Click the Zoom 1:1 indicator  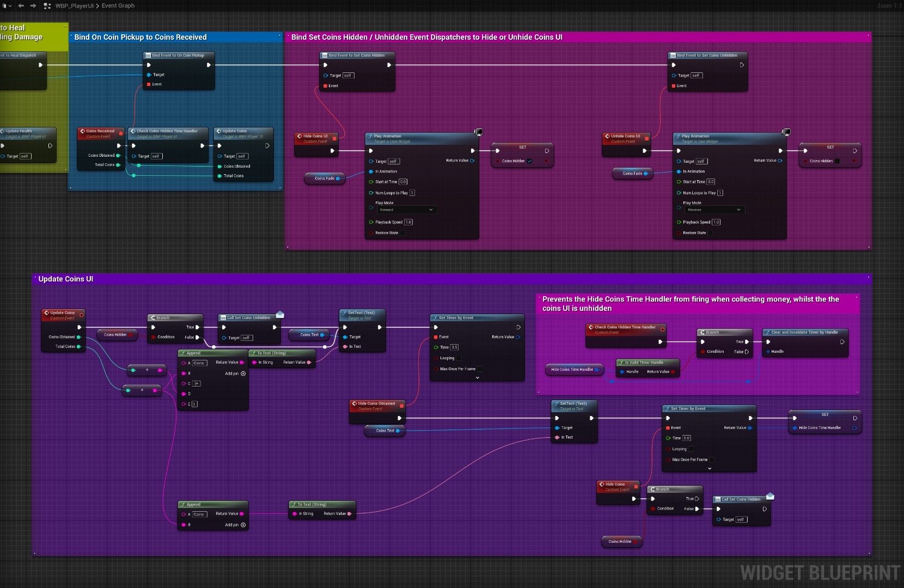pos(889,5)
